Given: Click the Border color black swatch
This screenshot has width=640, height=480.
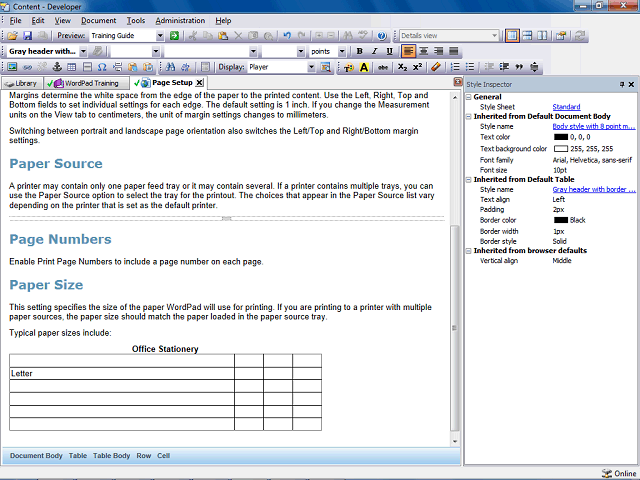Looking at the screenshot, I should (561, 220).
